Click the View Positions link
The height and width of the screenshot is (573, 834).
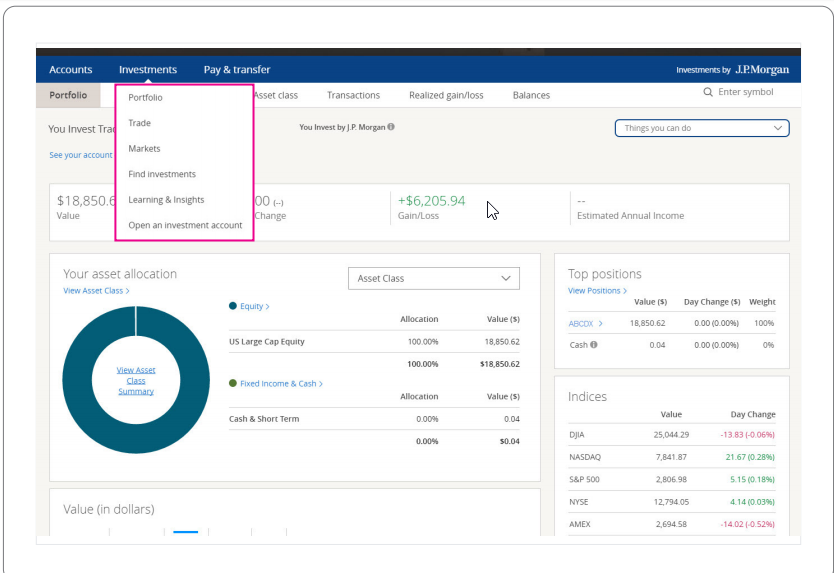tap(597, 290)
